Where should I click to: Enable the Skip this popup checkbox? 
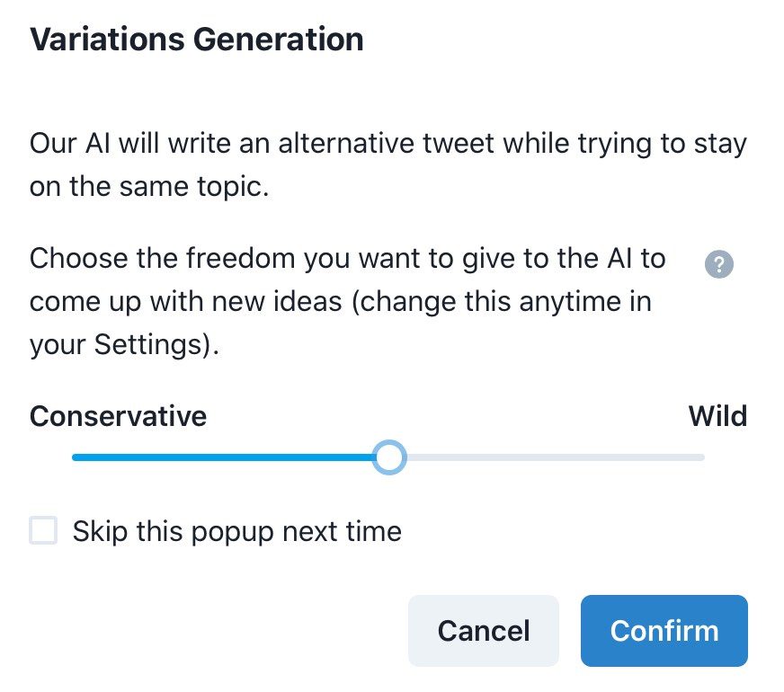click(x=43, y=530)
